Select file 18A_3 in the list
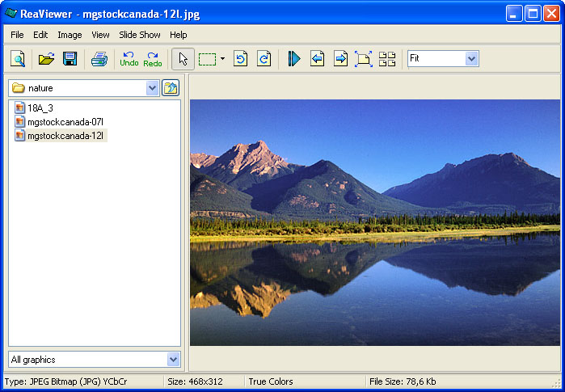Image resolution: width=565 pixels, height=392 pixels. [40, 107]
